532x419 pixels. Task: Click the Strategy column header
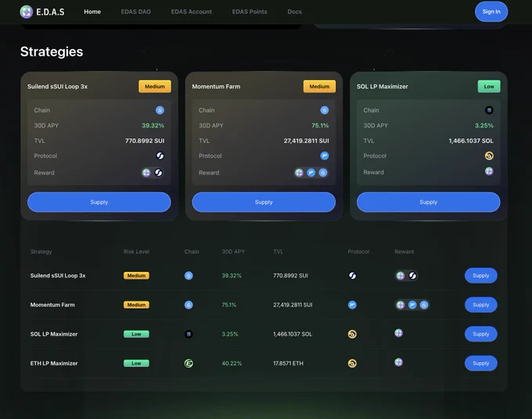tap(41, 252)
